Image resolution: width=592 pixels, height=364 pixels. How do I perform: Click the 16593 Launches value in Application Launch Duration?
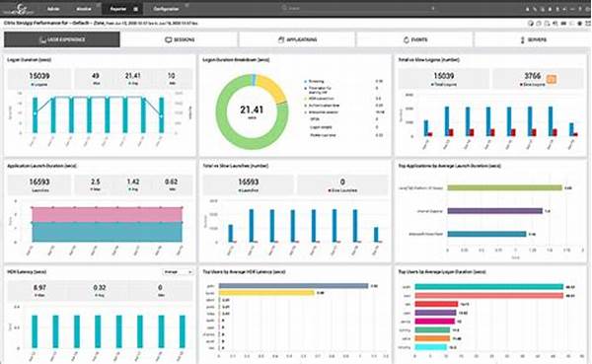pyautogui.click(x=39, y=182)
